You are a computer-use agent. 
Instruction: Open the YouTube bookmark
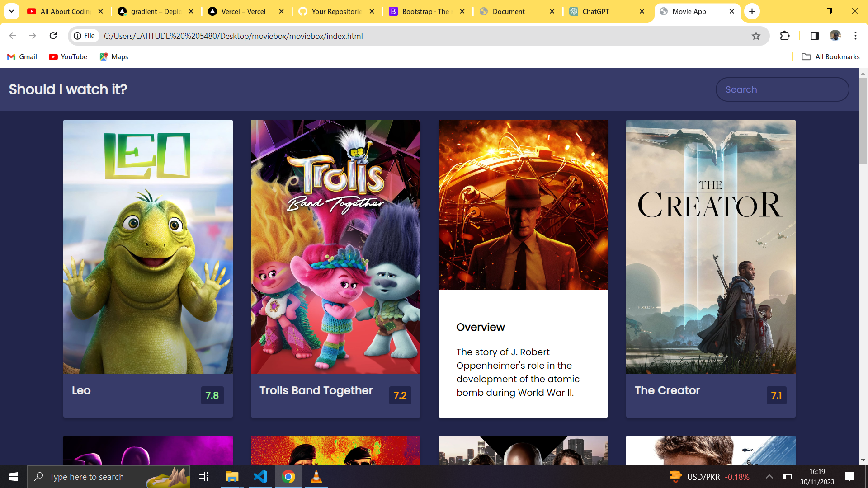click(x=68, y=56)
